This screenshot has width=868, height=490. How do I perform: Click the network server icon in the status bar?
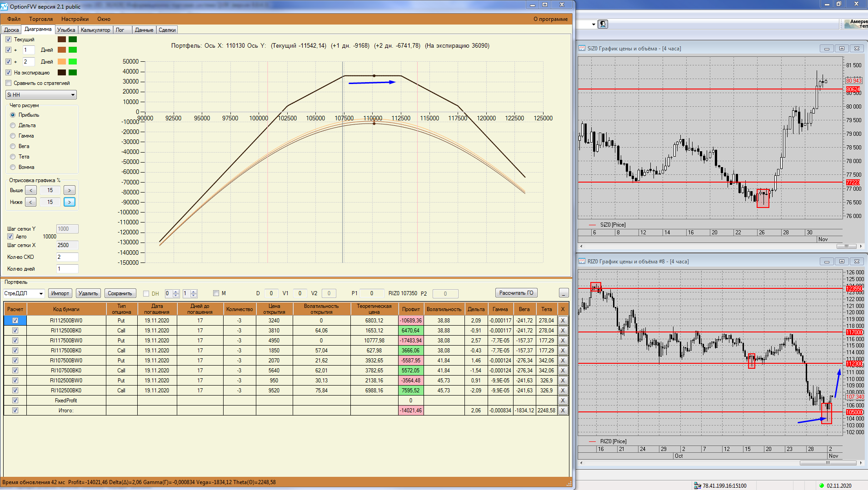pos(697,485)
